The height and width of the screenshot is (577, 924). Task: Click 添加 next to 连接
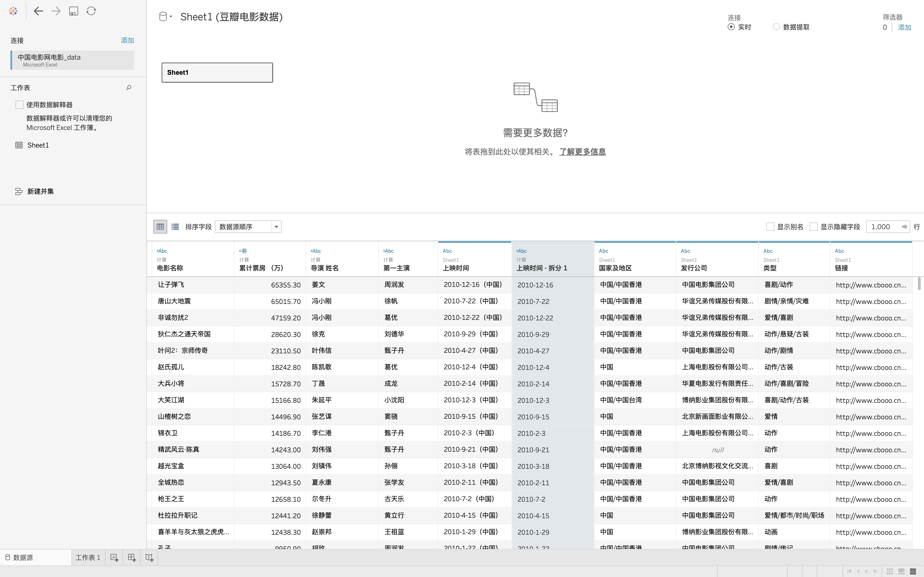(x=127, y=40)
